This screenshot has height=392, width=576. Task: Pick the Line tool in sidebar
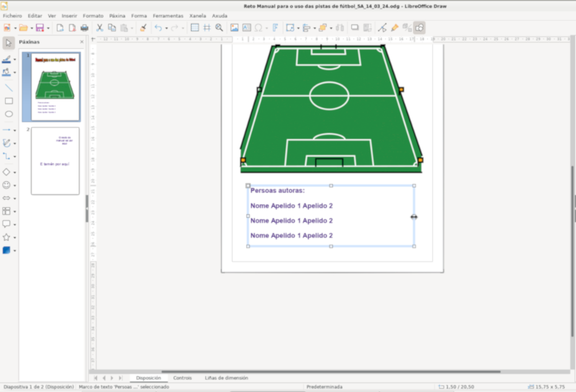click(x=9, y=87)
